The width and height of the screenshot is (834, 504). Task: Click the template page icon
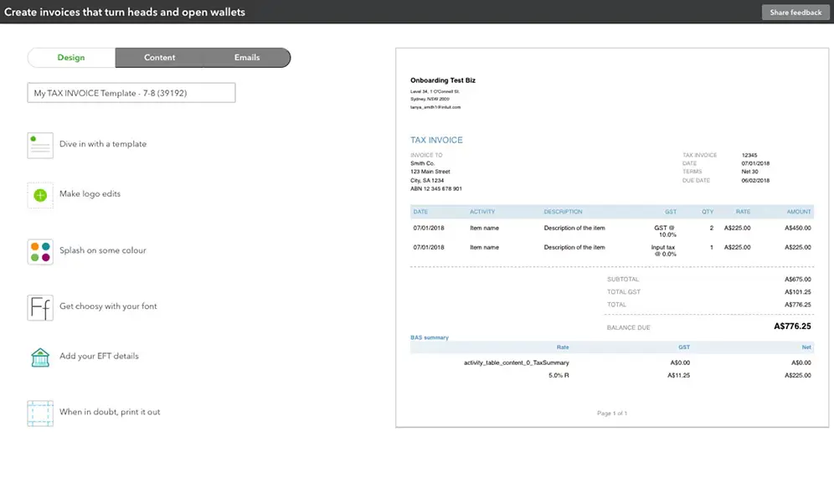(x=40, y=145)
